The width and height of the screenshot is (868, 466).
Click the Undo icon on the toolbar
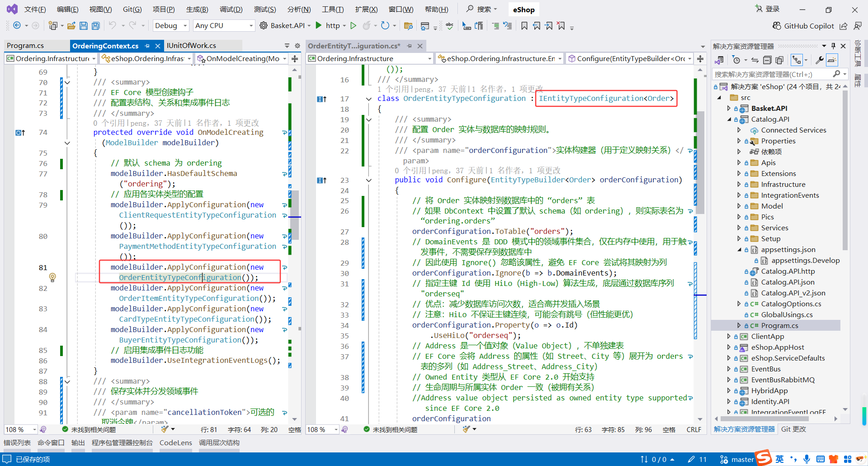[112, 26]
